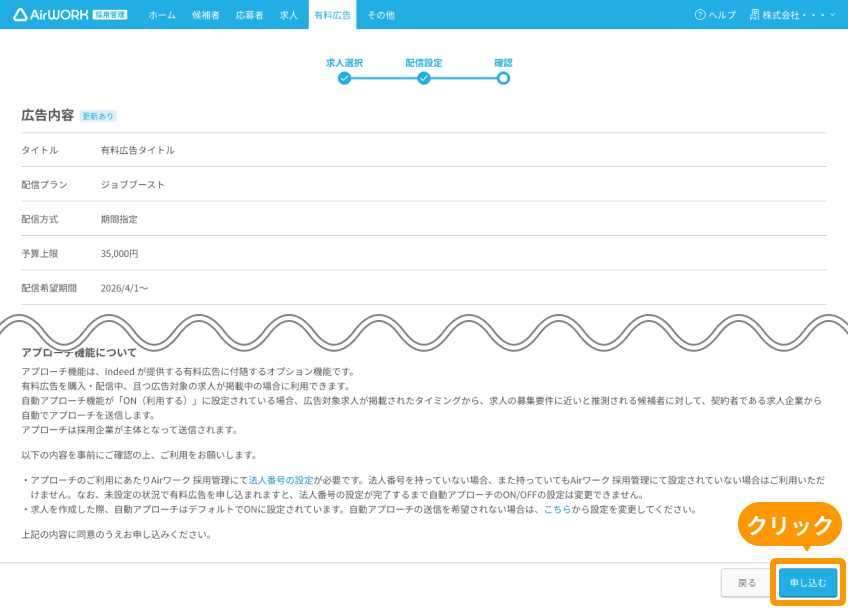Click the company building icon
Viewport: 848px width, 610px height.
pos(754,15)
